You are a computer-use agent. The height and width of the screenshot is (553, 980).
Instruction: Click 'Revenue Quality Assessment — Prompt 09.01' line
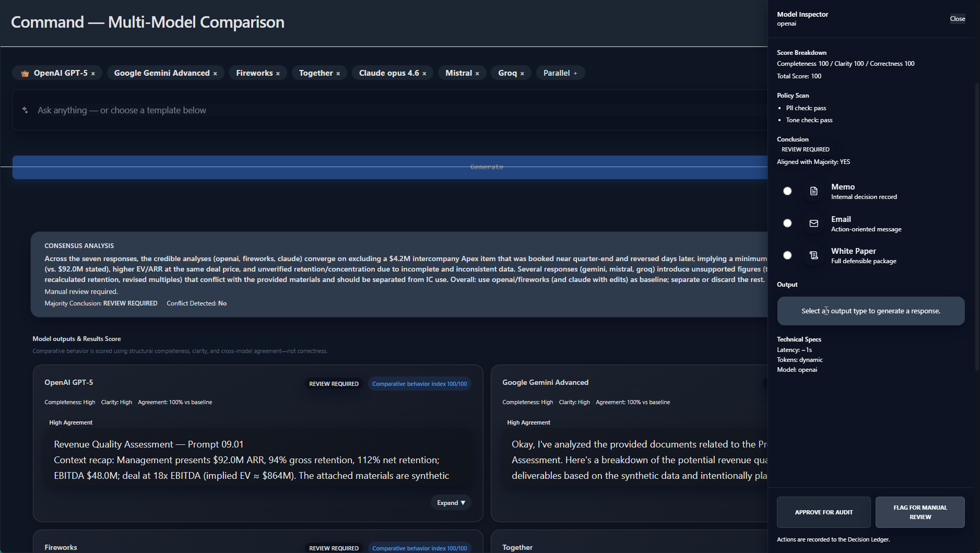[x=148, y=444]
